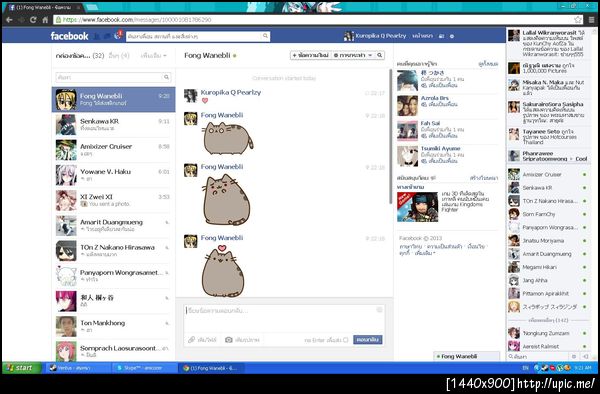Viewport: 600px width, 394px height.
Task: Click the Facebook logo
Action: pos(69,36)
